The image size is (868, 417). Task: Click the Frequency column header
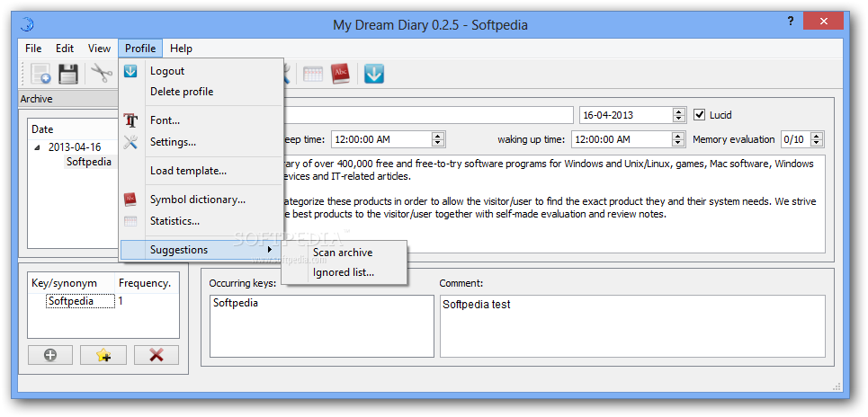coord(146,283)
